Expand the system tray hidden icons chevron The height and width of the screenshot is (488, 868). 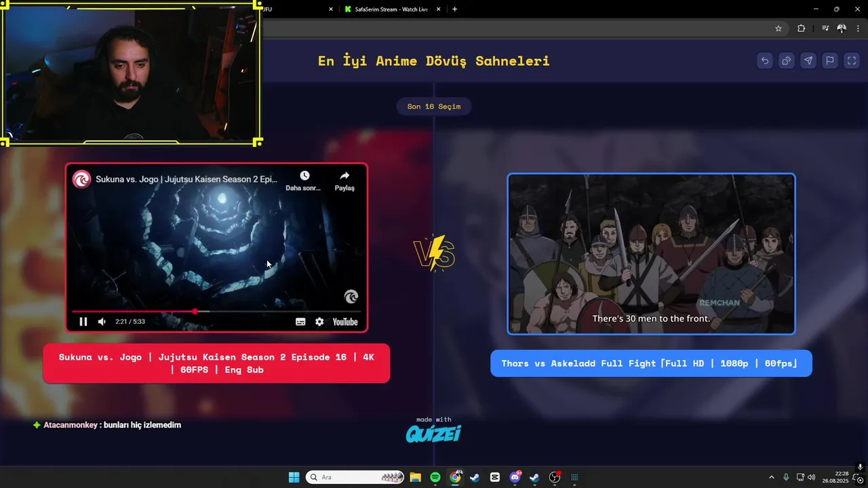(771, 477)
